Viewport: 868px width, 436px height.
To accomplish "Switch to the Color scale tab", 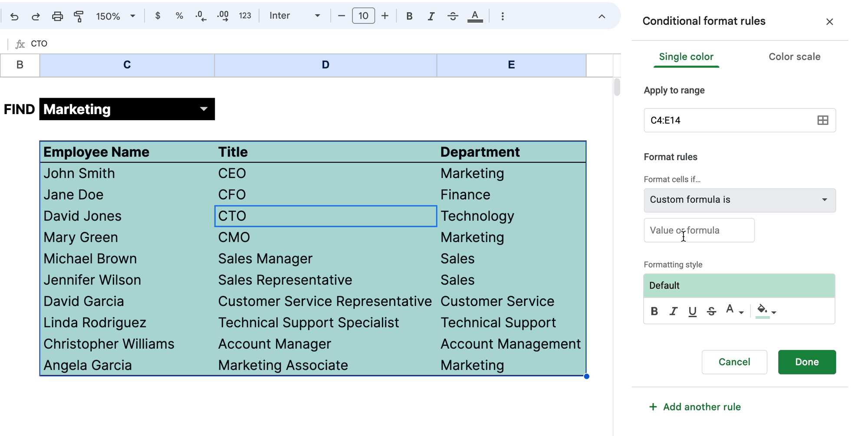I will click(x=794, y=57).
